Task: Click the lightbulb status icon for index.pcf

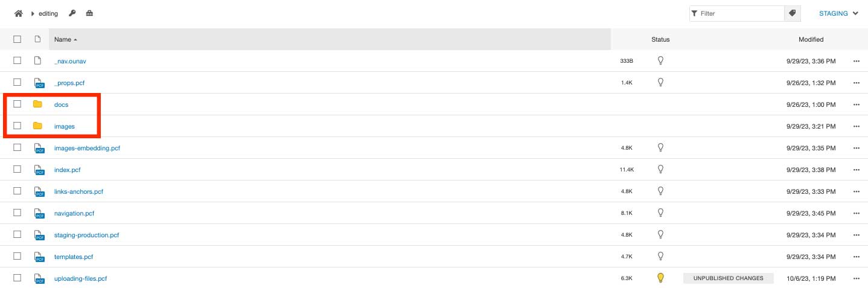Action: tap(660, 169)
